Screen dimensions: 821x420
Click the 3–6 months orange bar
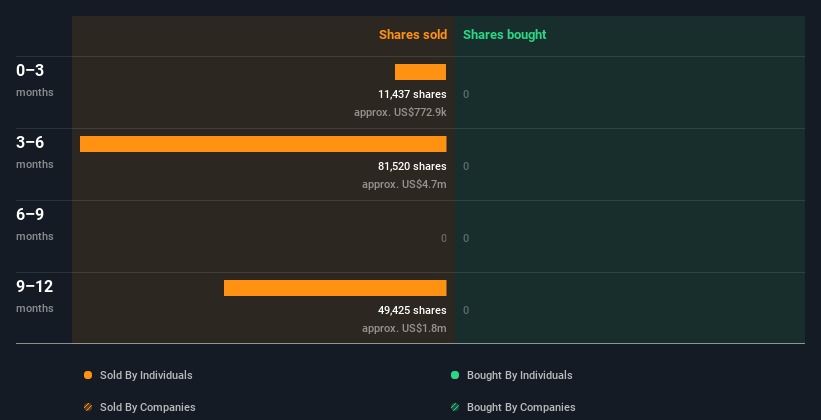tap(263, 144)
